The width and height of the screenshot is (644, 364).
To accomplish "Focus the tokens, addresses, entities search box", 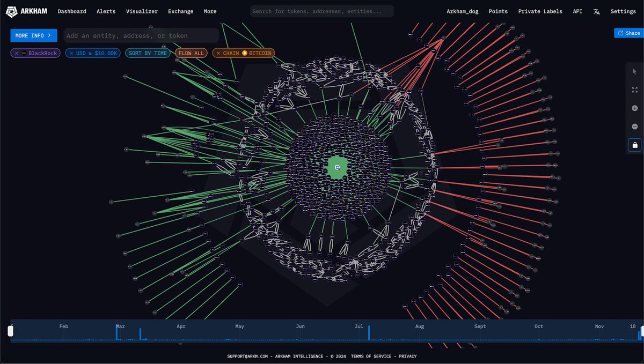I will [x=322, y=11].
